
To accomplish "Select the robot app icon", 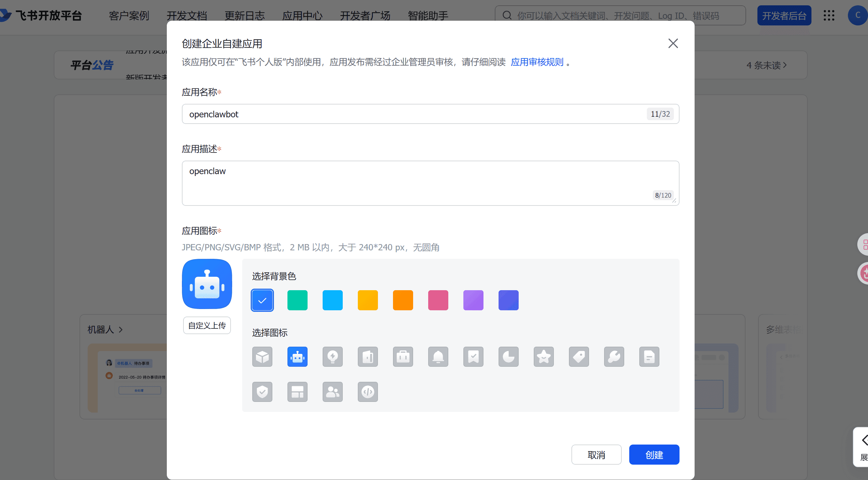I will (x=297, y=356).
